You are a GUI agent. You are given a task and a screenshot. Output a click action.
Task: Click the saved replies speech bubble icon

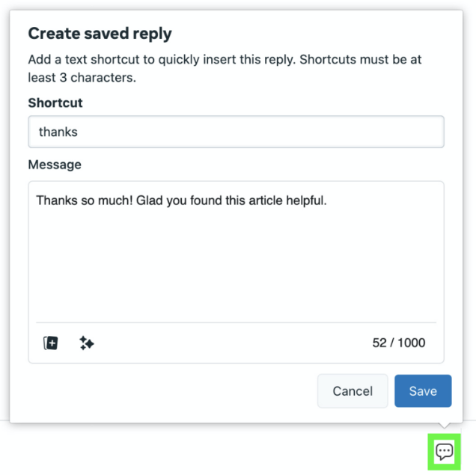(x=445, y=451)
